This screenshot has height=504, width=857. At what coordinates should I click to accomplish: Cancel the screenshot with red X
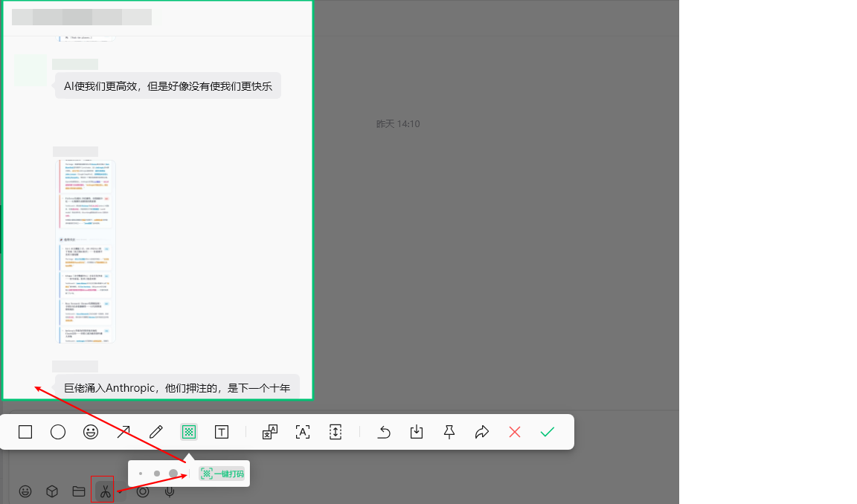pos(514,432)
